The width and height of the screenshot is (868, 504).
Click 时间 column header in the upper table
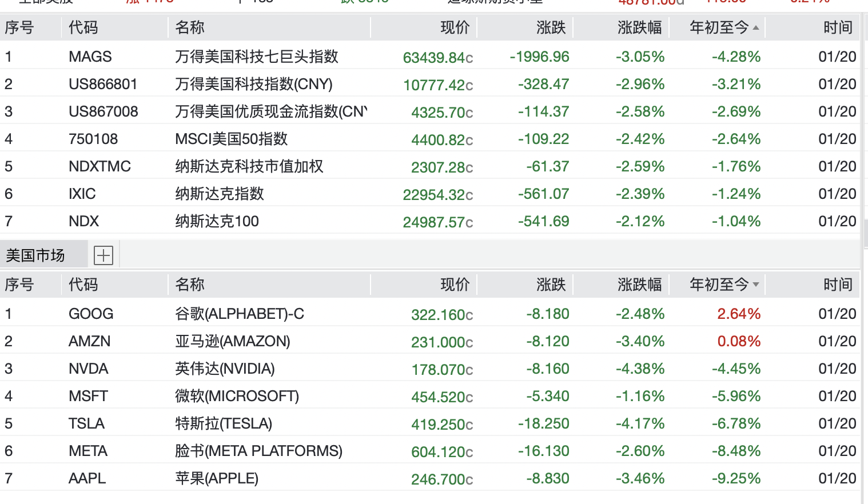click(x=838, y=27)
